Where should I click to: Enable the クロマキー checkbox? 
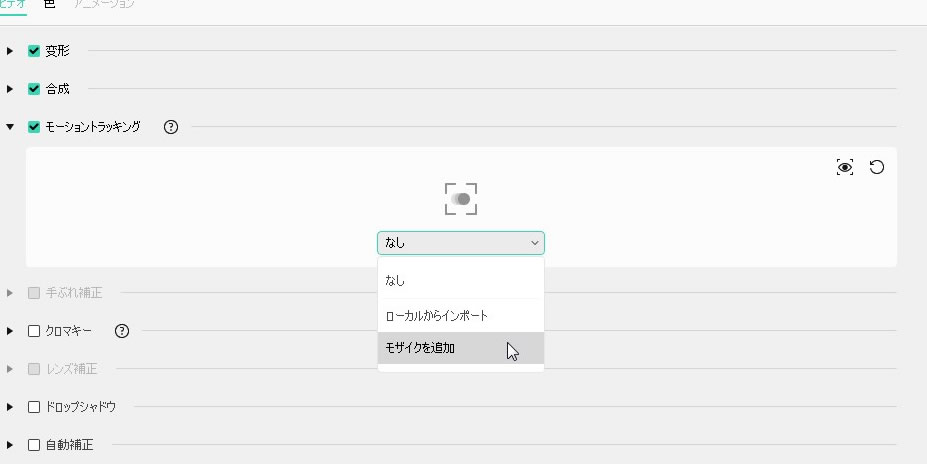click(x=34, y=331)
